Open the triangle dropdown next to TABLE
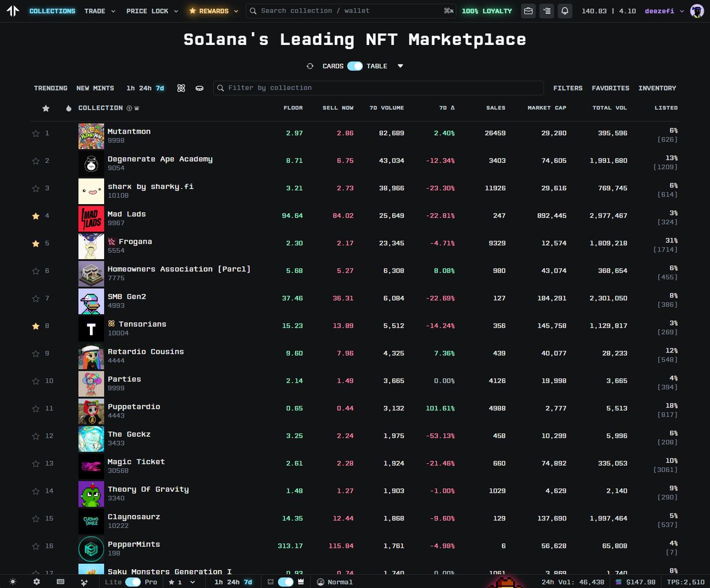 pyautogui.click(x=401, y=66)
